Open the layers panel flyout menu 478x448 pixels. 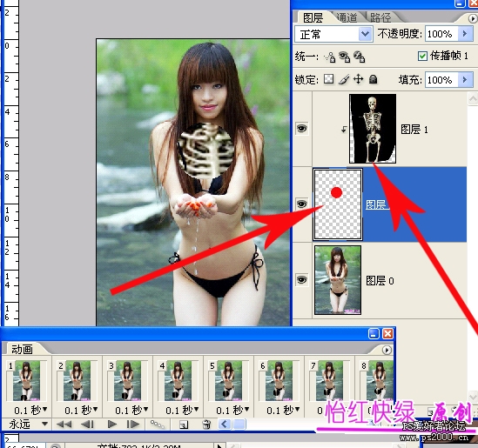coord(472,18)
